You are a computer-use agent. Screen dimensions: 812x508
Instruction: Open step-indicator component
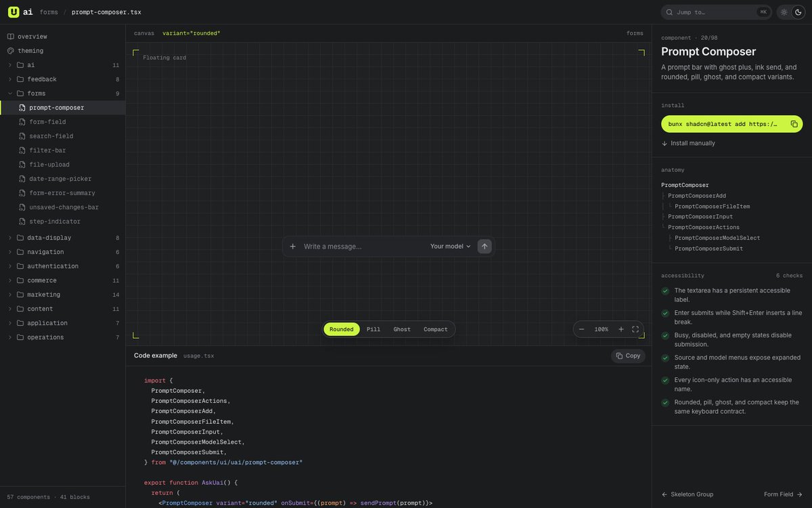62,221
